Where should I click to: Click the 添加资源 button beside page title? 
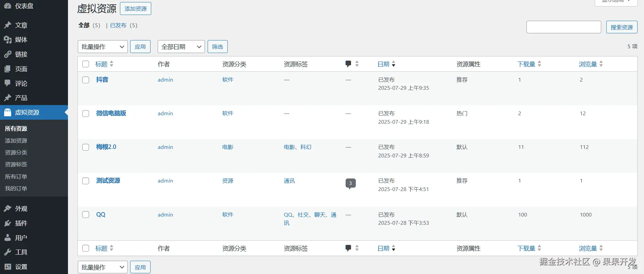[135, 9]
